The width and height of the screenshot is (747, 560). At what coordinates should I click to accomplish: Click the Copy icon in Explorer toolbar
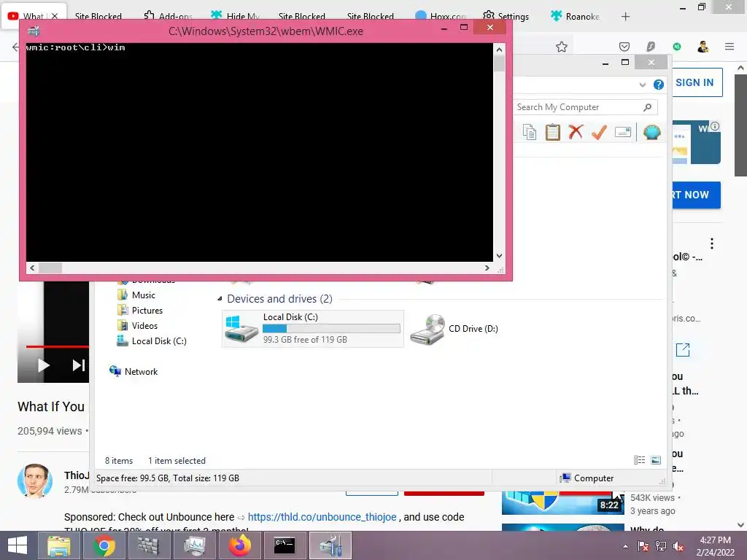point(530,132)
